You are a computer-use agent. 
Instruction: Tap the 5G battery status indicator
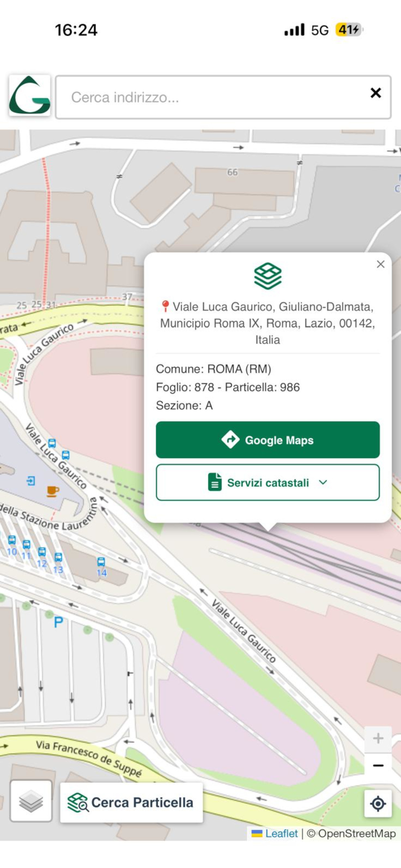pos(349,30)
